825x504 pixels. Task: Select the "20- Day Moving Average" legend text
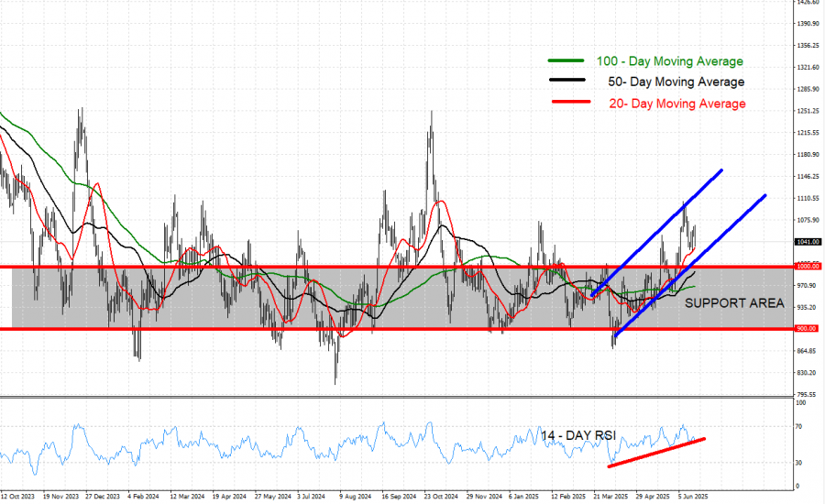tap(676, 104)
